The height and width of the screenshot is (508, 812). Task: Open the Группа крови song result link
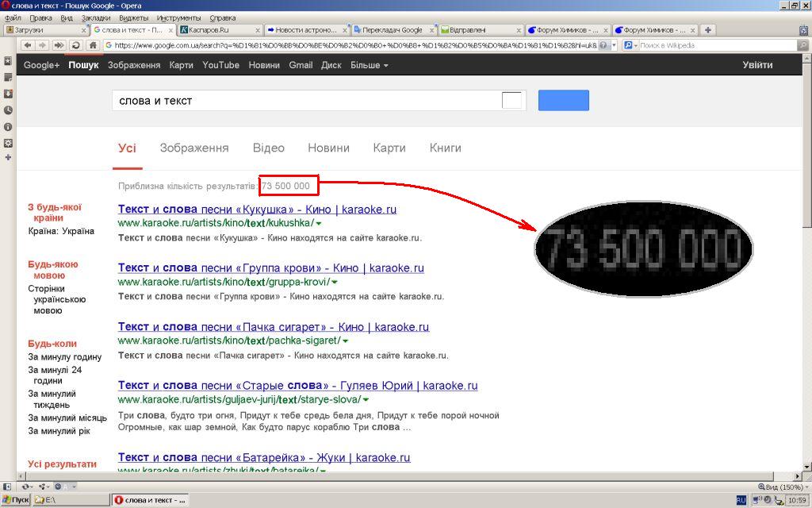[271, 268]
